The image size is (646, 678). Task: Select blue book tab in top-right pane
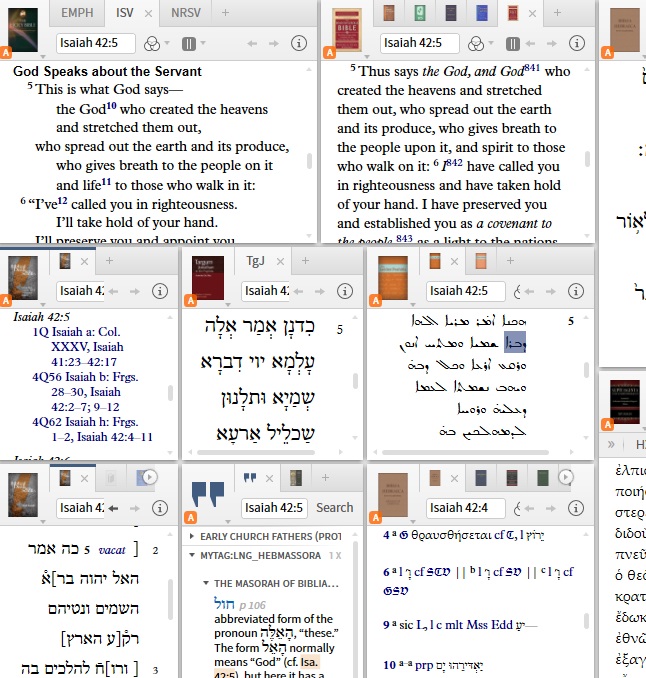[x=481, y=13]
